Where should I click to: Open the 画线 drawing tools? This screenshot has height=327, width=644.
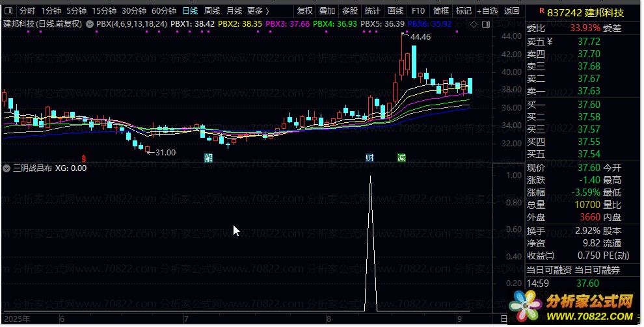396,10
